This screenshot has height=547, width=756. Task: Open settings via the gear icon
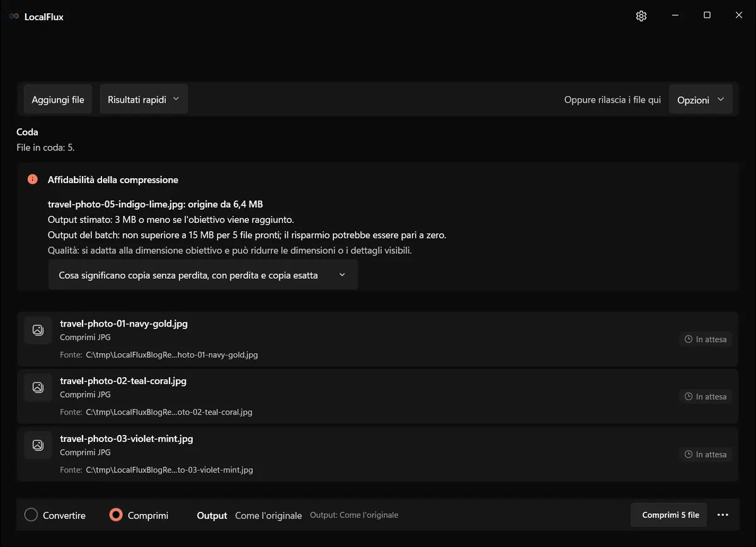click(x=641, y=16)
